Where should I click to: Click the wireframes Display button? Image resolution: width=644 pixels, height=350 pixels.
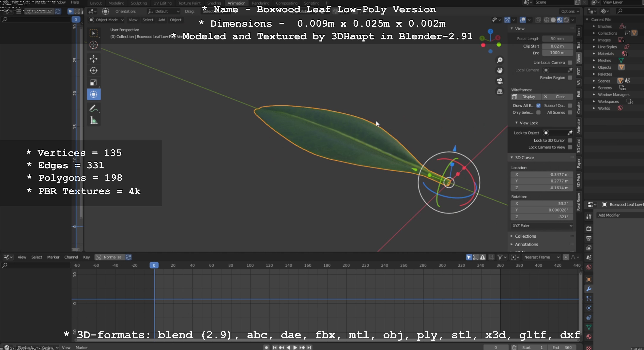pos(526,97)
